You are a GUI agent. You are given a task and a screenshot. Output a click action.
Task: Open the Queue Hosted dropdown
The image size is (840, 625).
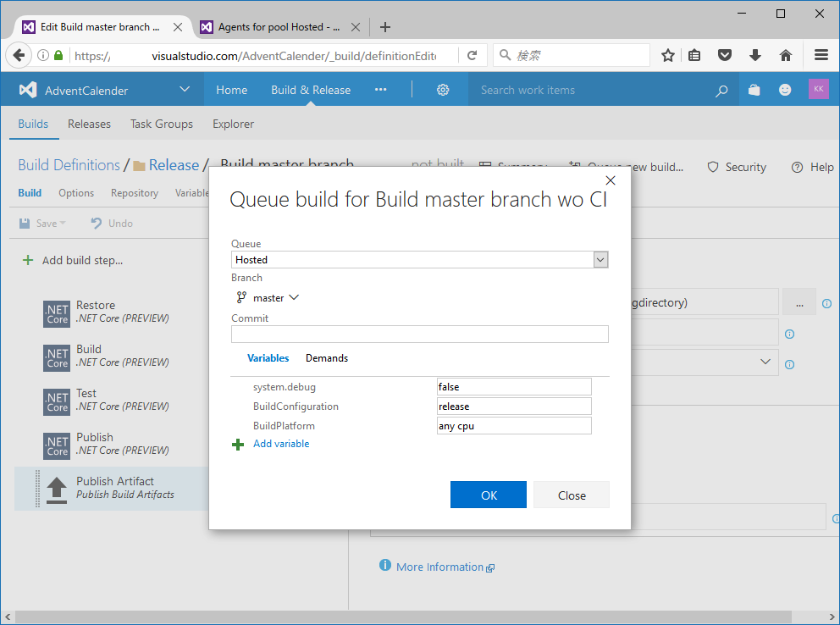[600, 260]
